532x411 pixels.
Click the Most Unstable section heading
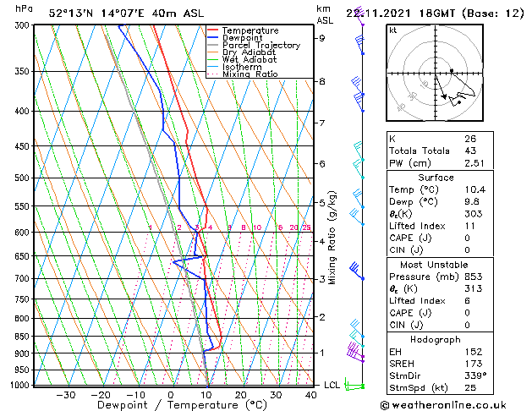point(434,265)
